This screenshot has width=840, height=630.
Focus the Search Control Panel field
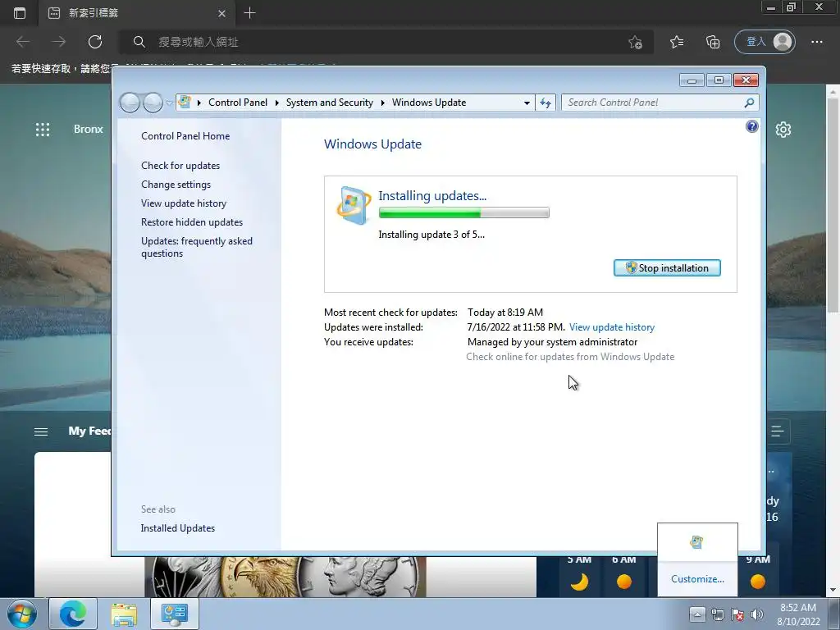[x=654, y=103]
